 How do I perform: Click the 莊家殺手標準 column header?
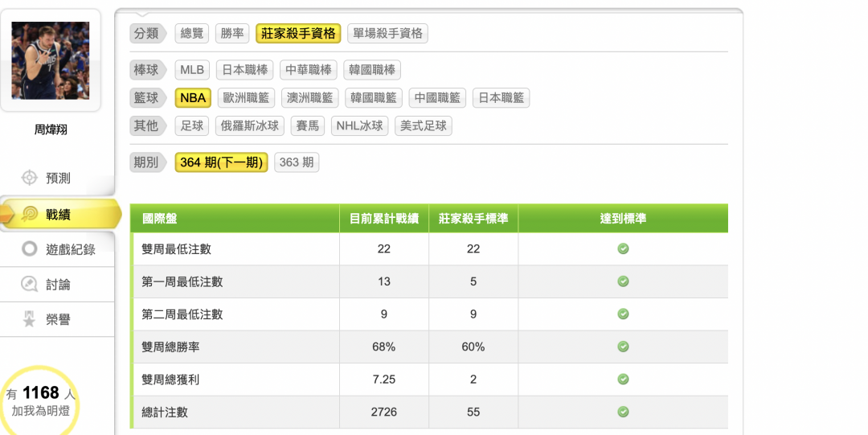click(x=473, y=219)
